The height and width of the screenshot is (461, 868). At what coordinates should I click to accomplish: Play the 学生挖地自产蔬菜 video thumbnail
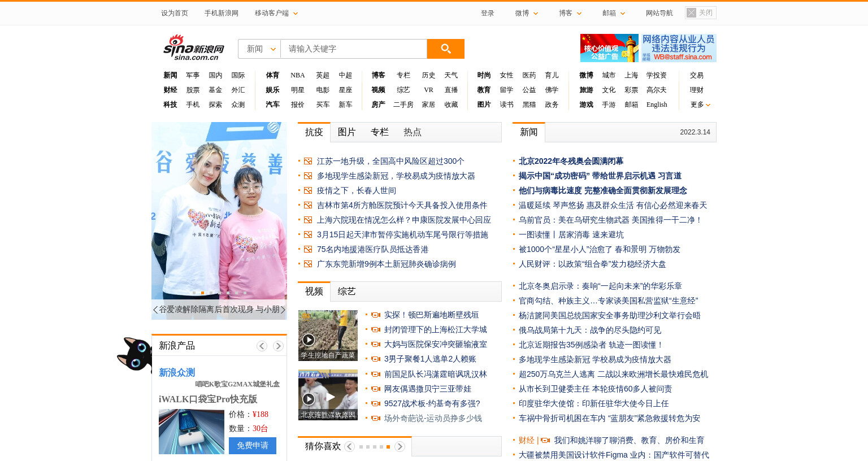[x=328, y=335]
